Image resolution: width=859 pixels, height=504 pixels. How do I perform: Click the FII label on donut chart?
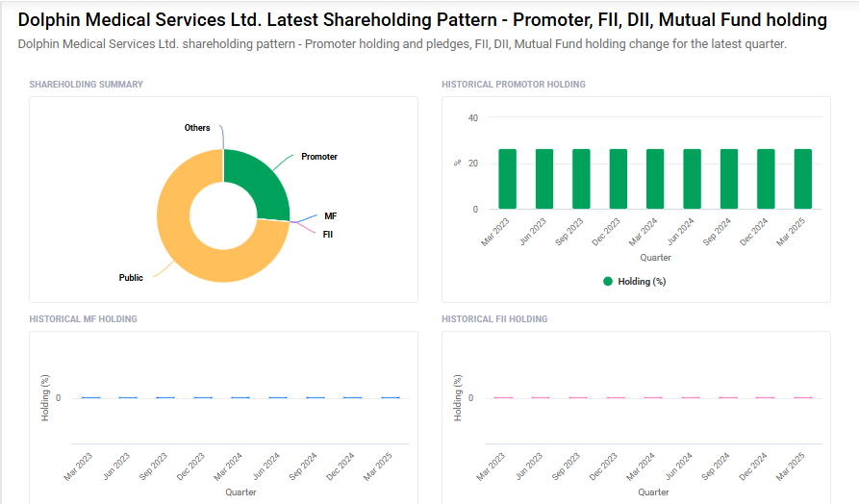click(328, 235)
